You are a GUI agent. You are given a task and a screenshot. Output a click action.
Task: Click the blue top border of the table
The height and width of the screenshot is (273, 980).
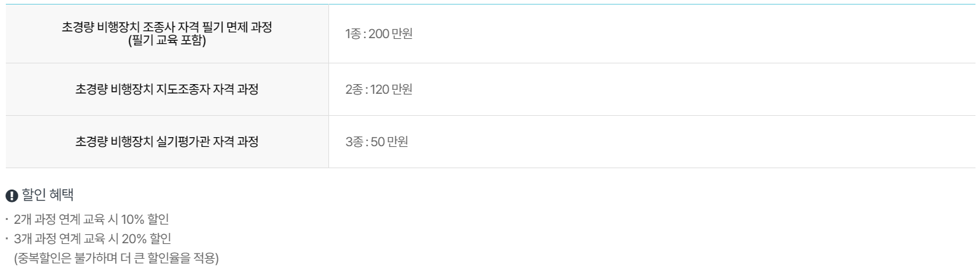[490, 4]
